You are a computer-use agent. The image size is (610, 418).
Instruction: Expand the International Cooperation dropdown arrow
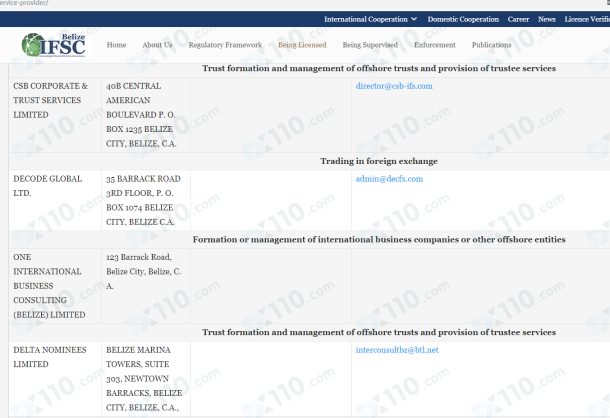click(414, 19)
